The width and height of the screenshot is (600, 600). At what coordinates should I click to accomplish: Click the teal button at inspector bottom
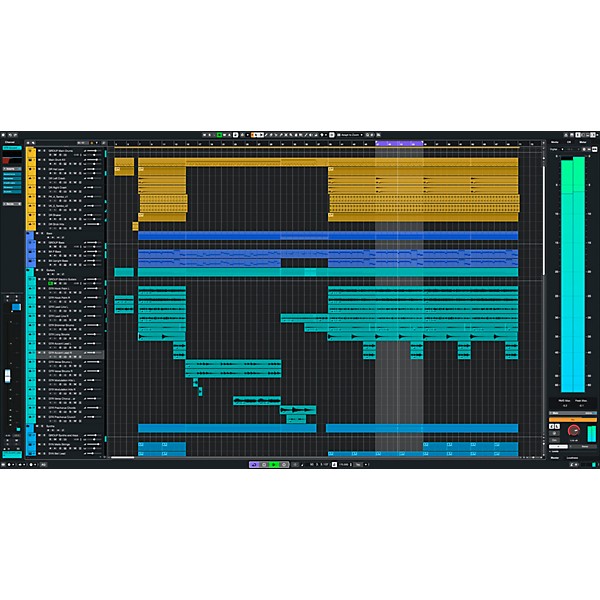coord(12,454)
